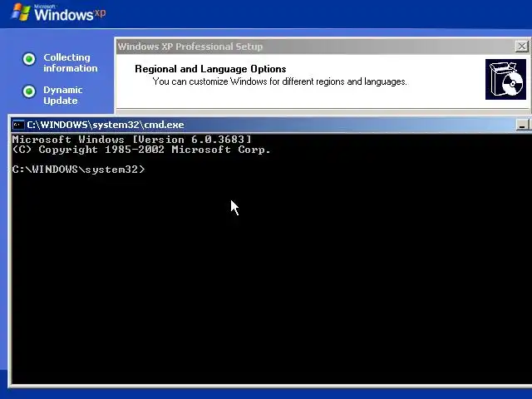The width and height of the screenshot is (532, 399).
Task: Close the Windows XP Professional Setup dialog
Action: click(522, 47)
